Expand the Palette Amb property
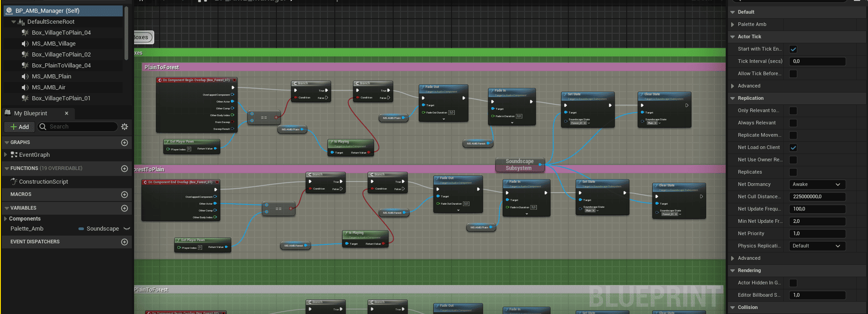Image resolution: width=868 pixels, height=314 pixels. click(x=733, y=25)
